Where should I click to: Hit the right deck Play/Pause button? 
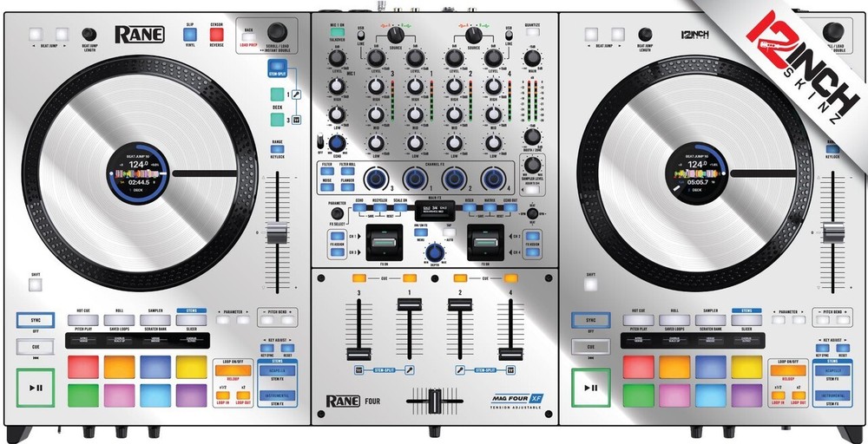pyautogui.click(x=590, y=388)
